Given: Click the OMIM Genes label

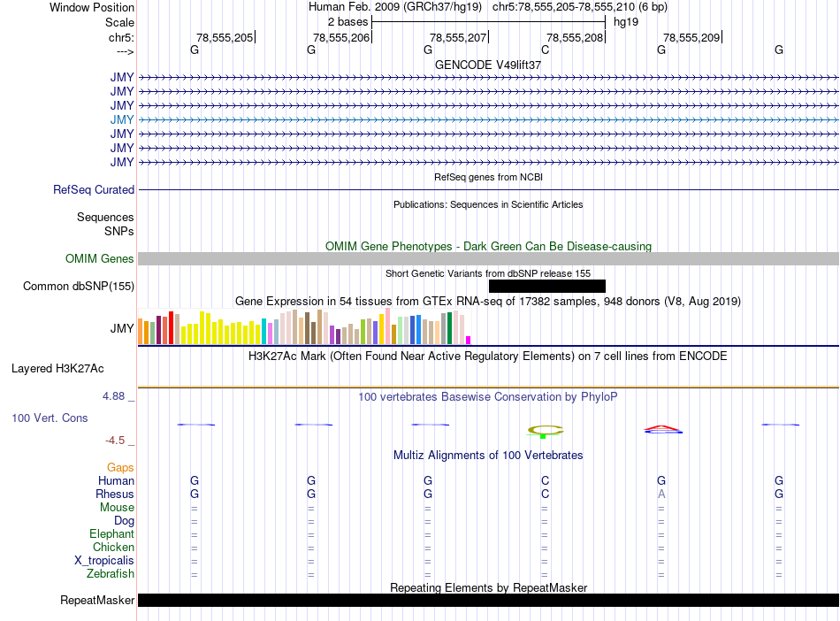Looking at the screenshot, I should [x=99, y=259].
